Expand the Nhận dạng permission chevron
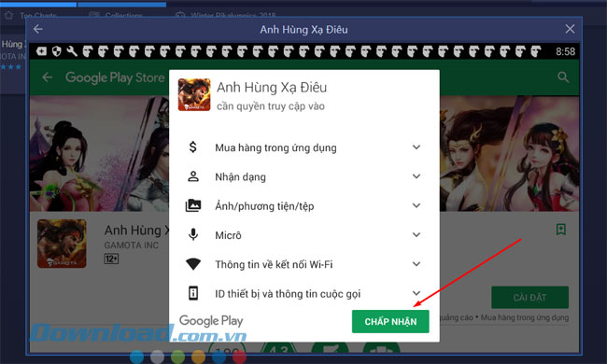This screenshot has height=364, width=607. (x=416, y=176)
